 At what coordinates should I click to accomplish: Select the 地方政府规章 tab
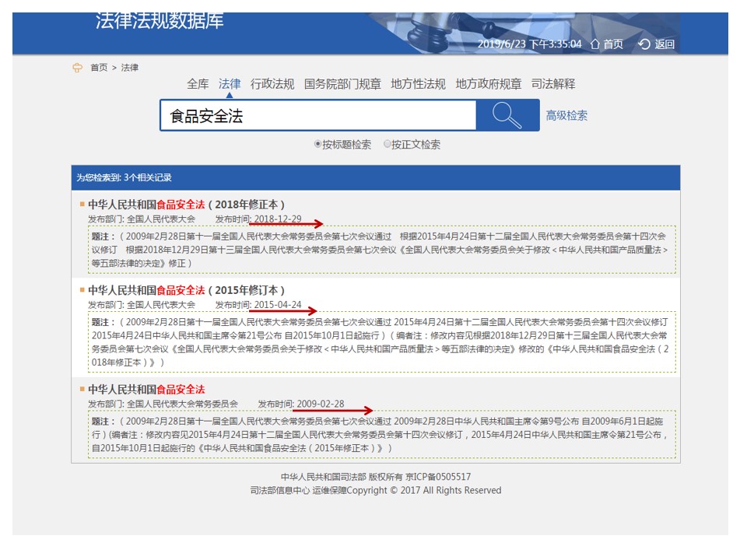coord(488,84)
